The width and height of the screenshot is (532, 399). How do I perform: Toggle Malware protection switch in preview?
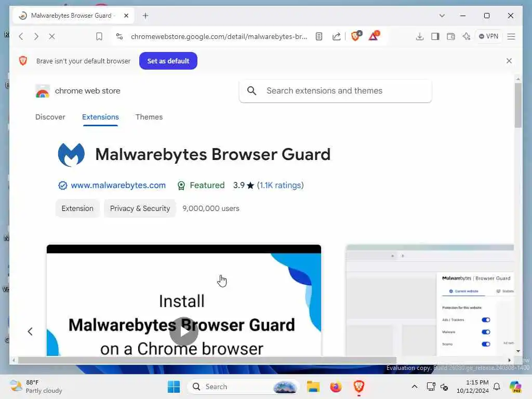pos(486,332)
